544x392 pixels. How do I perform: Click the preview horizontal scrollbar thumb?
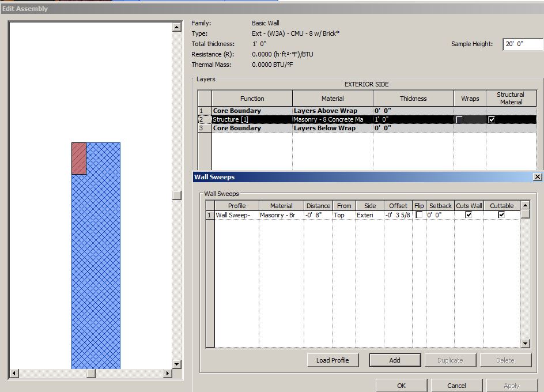point(91,373)
